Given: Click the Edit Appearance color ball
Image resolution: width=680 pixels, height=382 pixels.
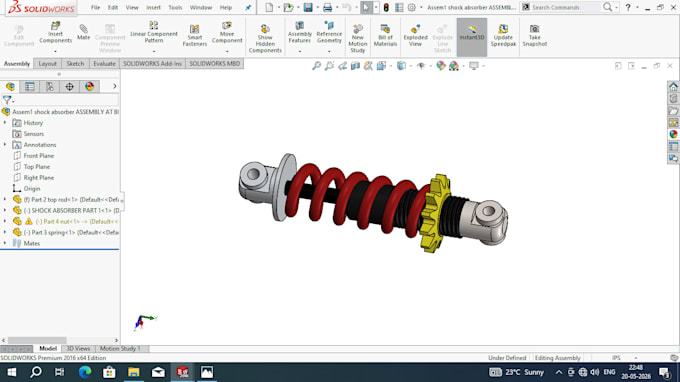Looking at the screenshot, I should pos(441,66).
